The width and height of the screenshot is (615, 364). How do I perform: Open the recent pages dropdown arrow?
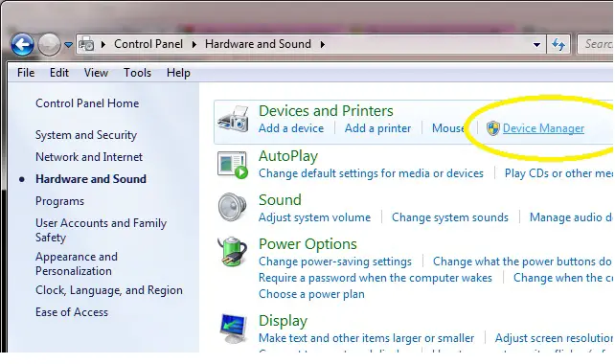68,45
